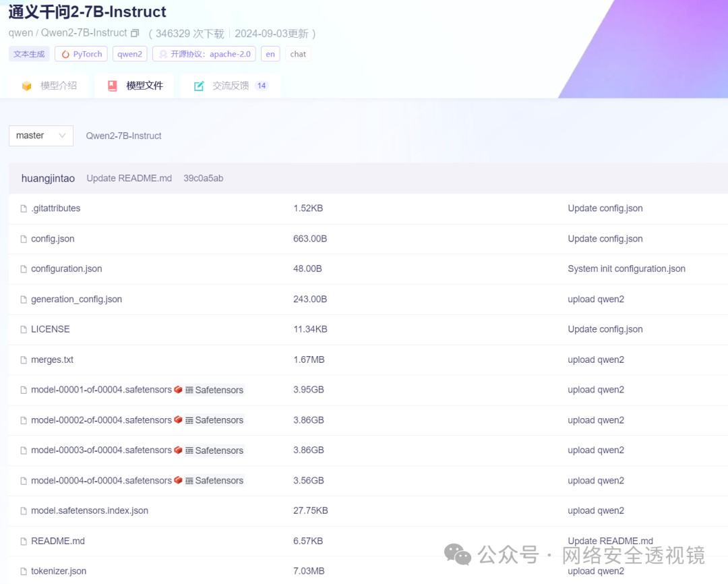Click the 14 feedback count badge
This screenshot has width=728, height=584.
coord(262,86)
